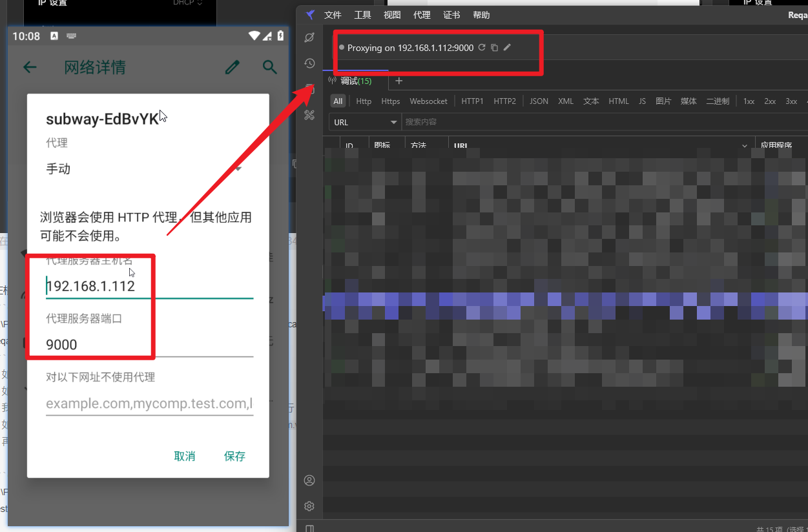
Task: Copy the proxy address with the copy icon
Action: 495,48
